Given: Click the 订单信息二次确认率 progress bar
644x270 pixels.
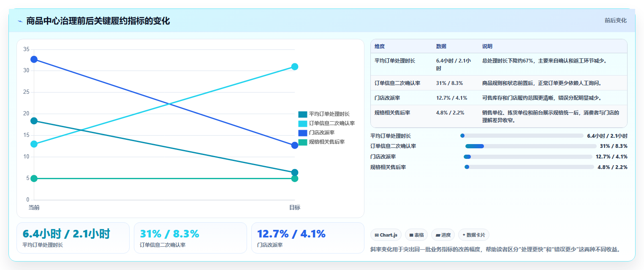Looking at the screenshot, I should [x=531, y=146].
